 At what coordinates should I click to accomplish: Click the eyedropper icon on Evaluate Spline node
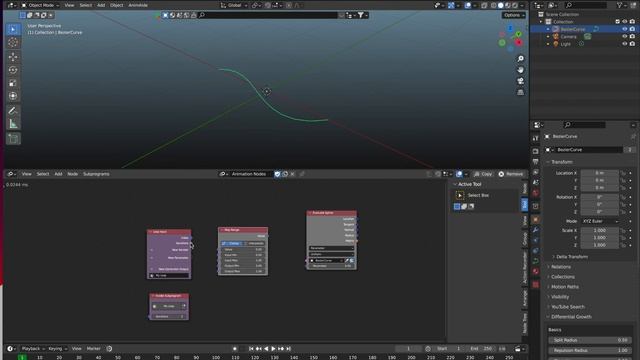pyautogui.click(x=347, y=260)
